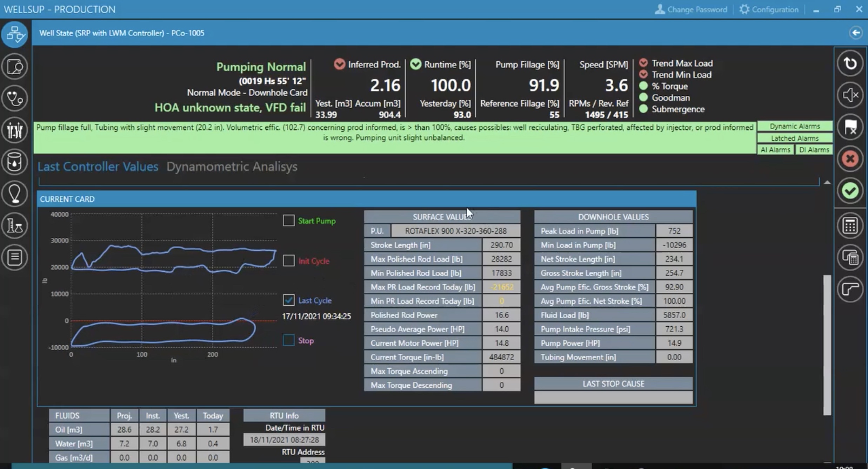
Task: Click the back arrow in the header
Action: tap(856, 33)
